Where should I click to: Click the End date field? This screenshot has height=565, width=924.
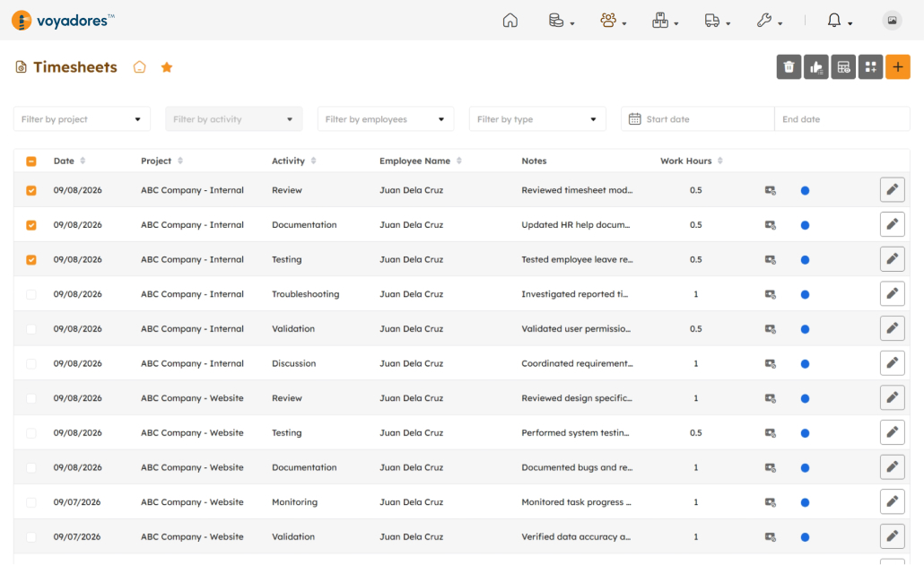point(842,119)
